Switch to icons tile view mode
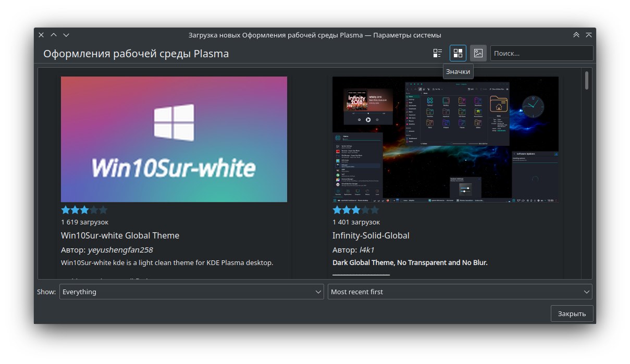 (458, 53)
